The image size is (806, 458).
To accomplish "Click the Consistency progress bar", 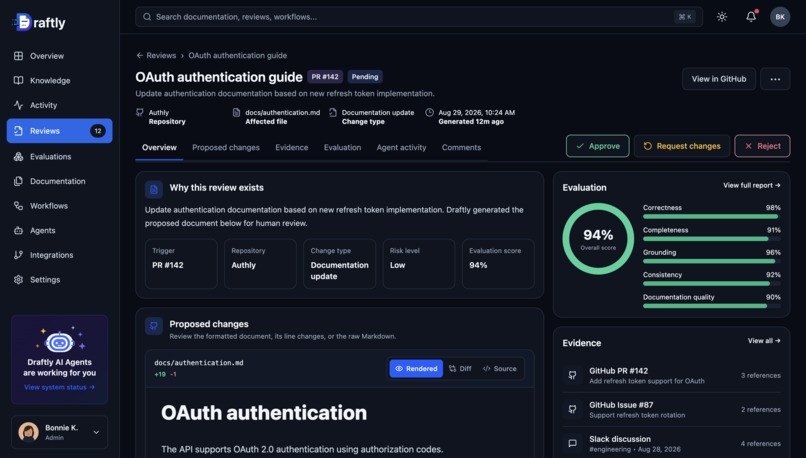I will pos(711,284).
